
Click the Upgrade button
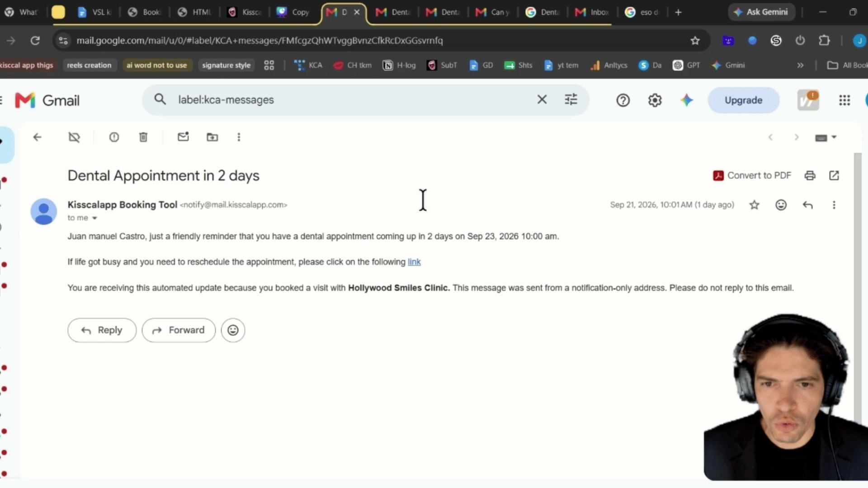743,100
